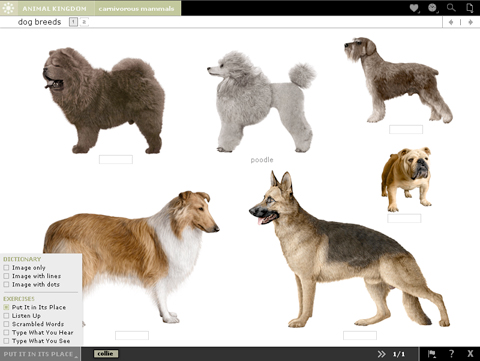Skip forward with double arrow
Screen dimensions: 480x361
(x=382, y=354)
